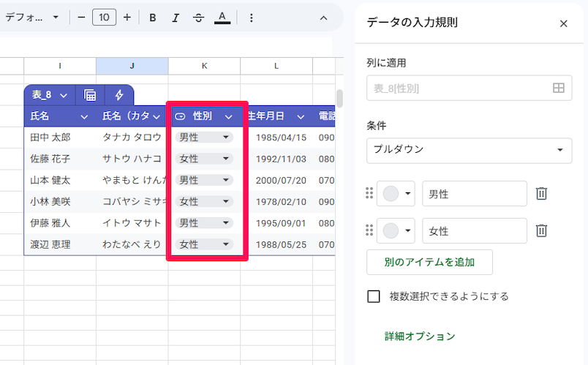Select cell サトウ ハナコ

pyautogui.click(x=132, y=159)
